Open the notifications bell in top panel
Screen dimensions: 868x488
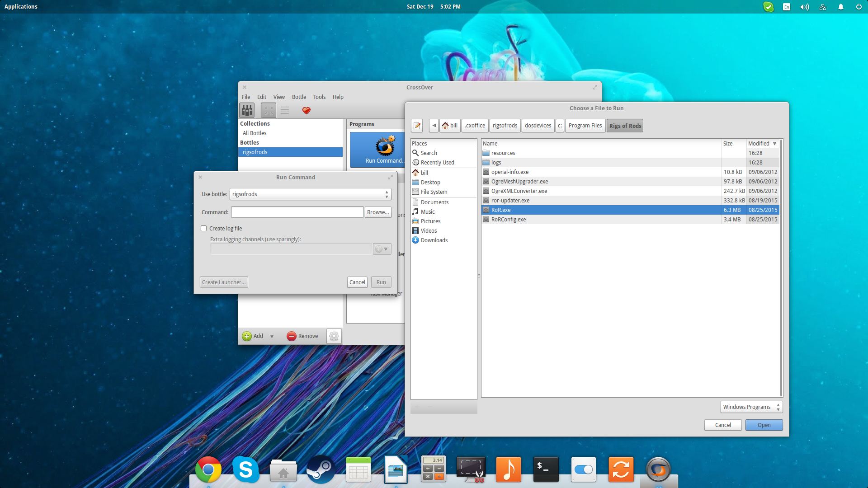click(x=840, y=7)
